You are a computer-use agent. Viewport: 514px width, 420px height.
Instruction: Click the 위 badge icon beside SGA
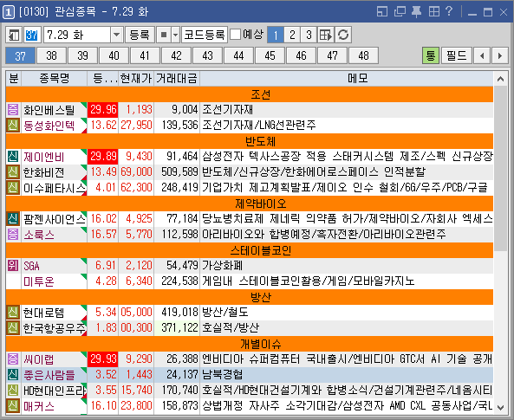[13, 265]
